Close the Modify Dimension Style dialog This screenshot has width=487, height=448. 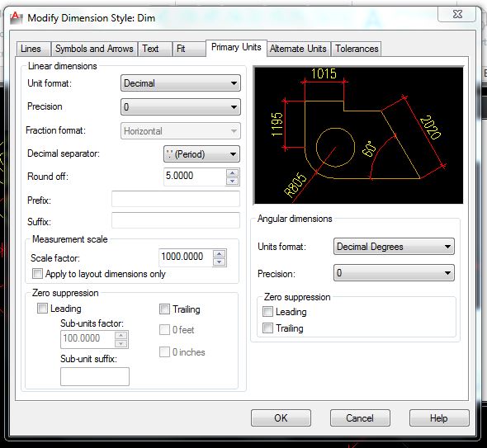457,14
